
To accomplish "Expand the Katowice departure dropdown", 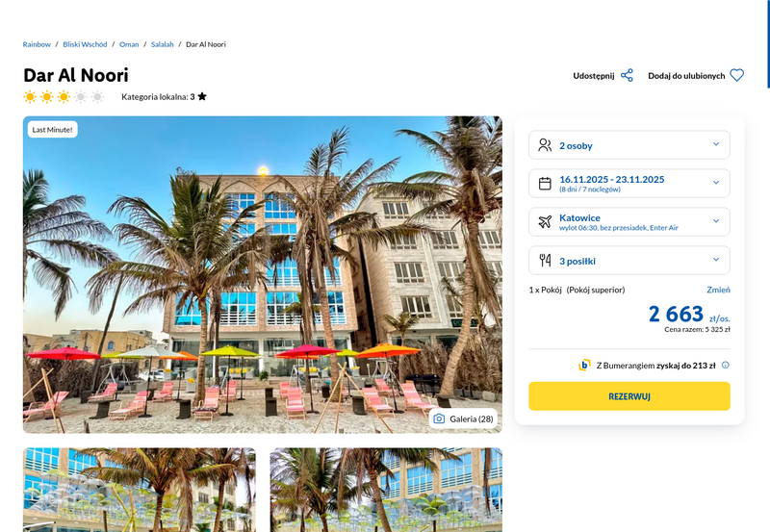I will [629, 222].
